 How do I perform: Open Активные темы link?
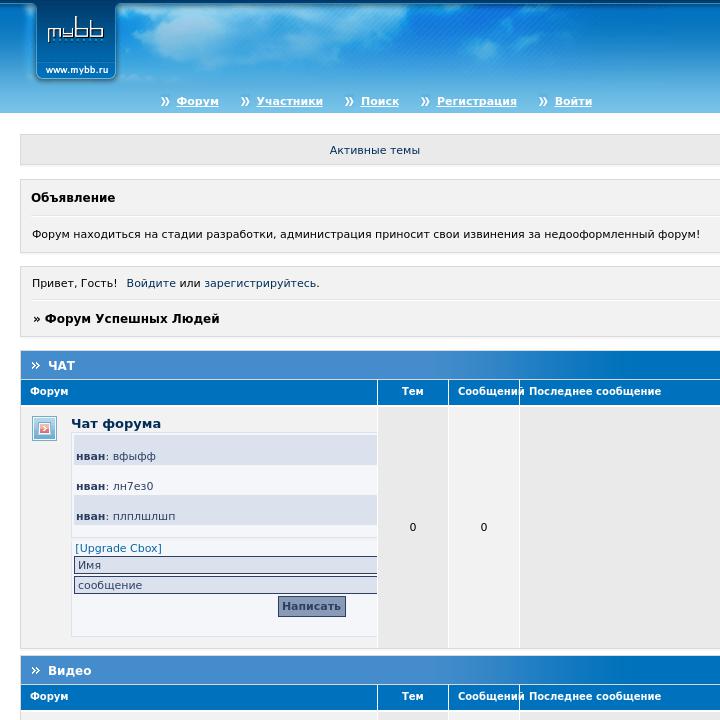(375, 150)
